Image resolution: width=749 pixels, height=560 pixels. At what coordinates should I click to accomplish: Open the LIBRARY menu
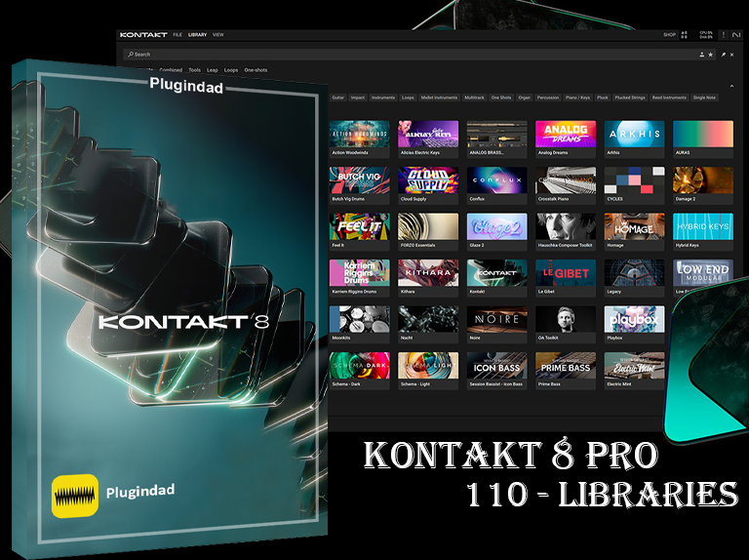coord(197,35)
